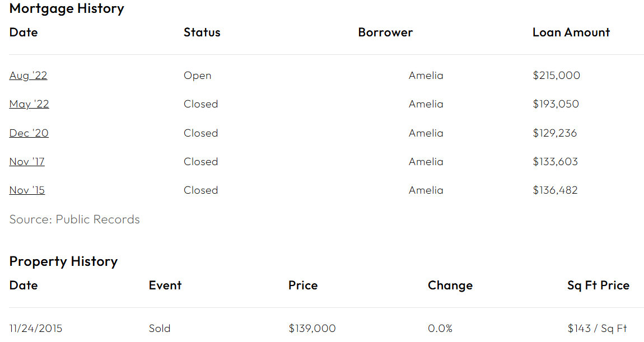Viewport: 644px width, 342px height.
Task: Click the Closed status in May '22 row
Action: 200,104
